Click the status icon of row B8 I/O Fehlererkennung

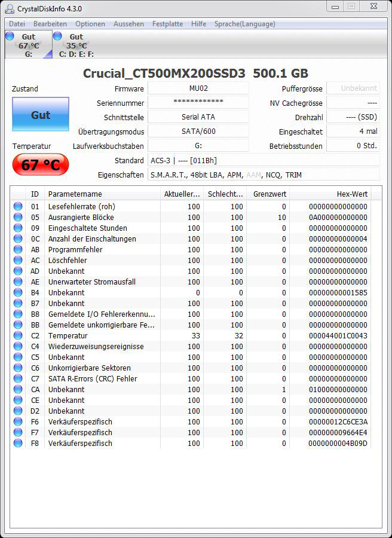point(18,314)
